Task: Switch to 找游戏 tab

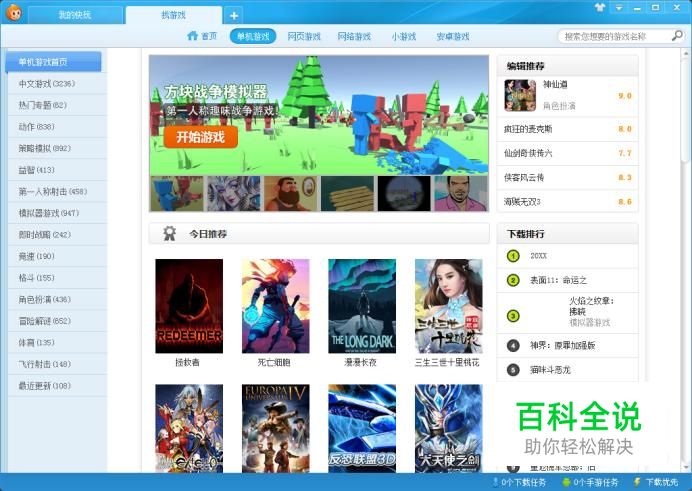Action: tap(173, 15)
